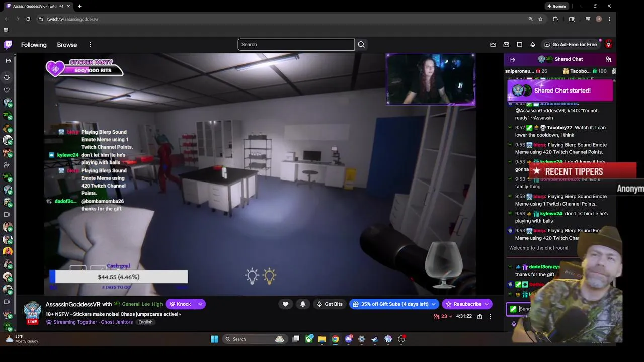644x362 pixels.
Task: Go back in browser history
Action: click(7, 19)
